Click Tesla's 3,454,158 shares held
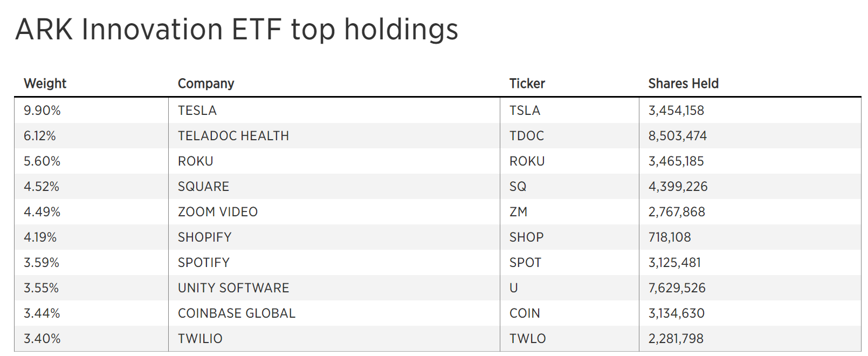Image resolution: width=868 pixels, height=356 pixels. click(x=676, y=111)
